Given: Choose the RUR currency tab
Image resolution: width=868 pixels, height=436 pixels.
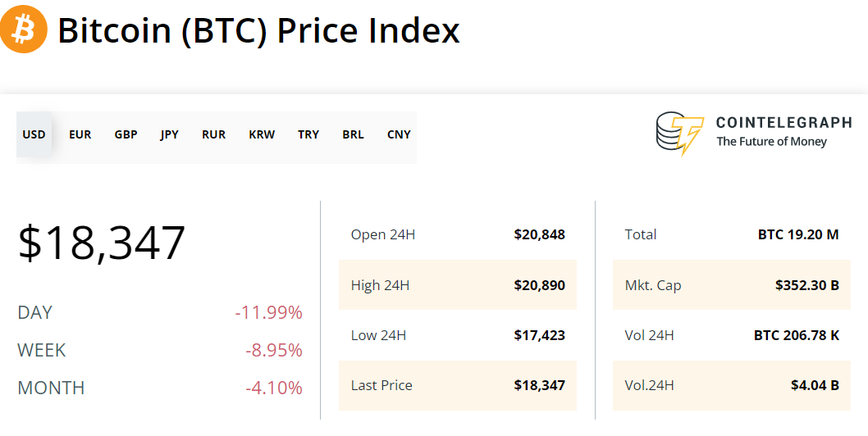Looking at the screenshot, I should click(x=213, y=134).
